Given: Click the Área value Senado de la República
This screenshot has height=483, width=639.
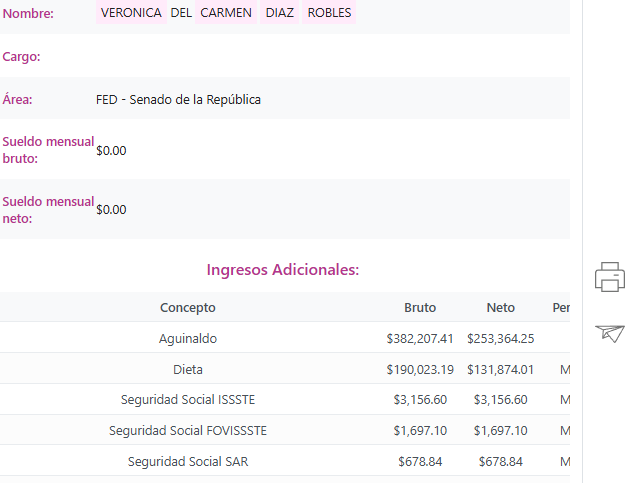Looking at the screenshot, I should click(x=178, y=100).
